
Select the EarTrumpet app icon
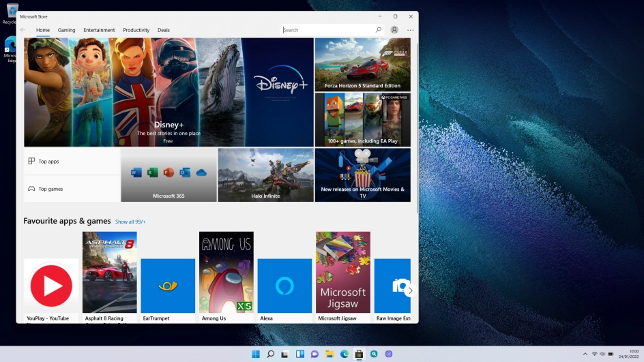pos(168,286)
